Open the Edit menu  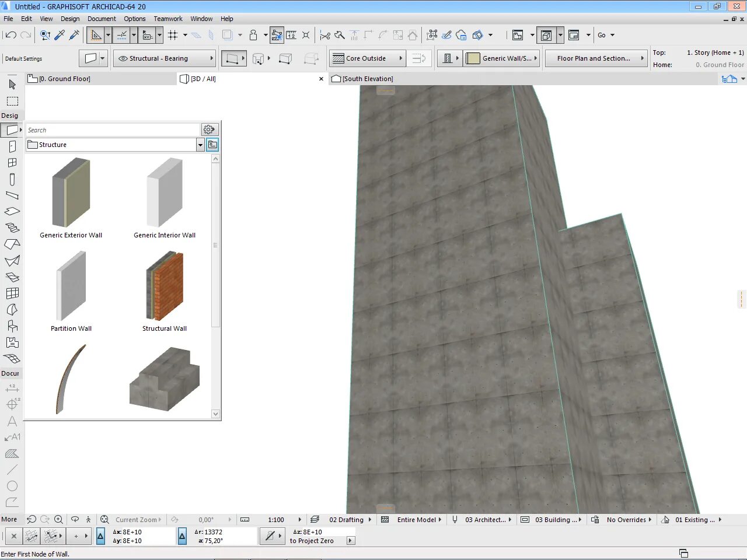click(26, 19)
